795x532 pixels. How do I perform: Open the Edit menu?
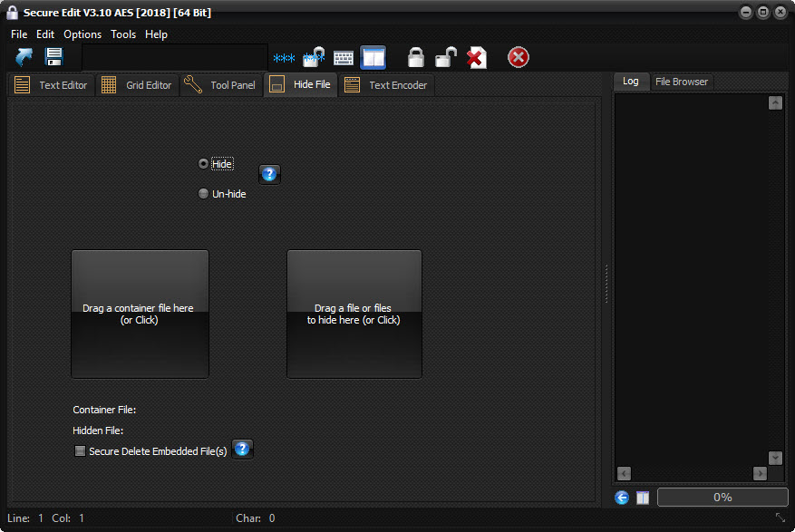click(x=45, y=34)
